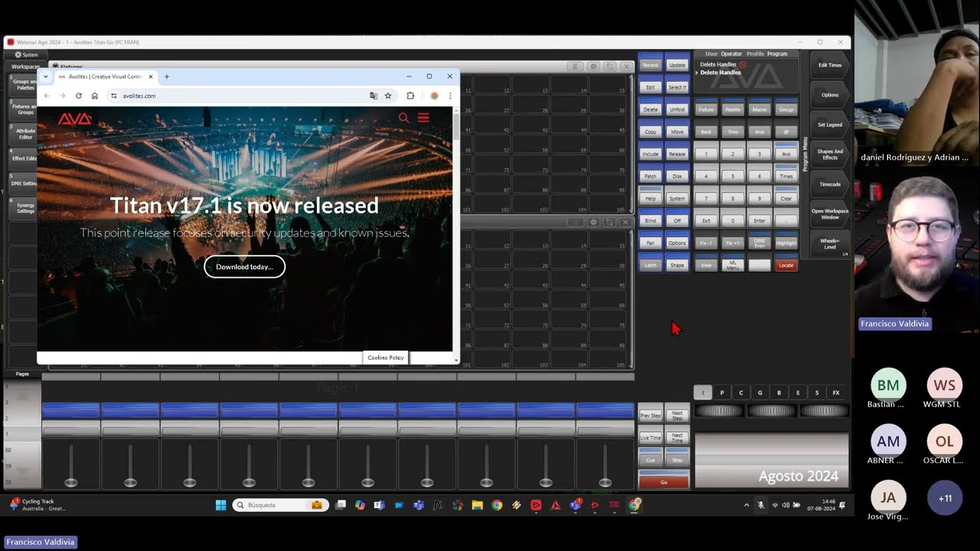Click Update key in Titan
The image size is (980, 551).
click(x=677, y=65)
